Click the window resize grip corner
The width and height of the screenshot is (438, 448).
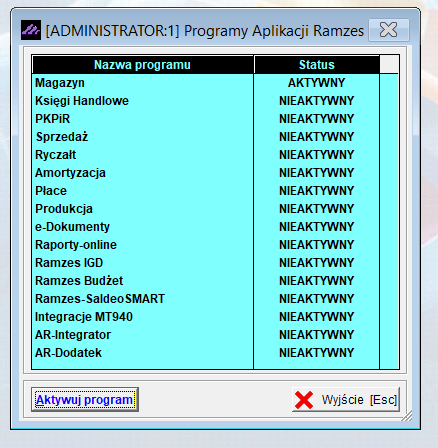click(x=407, y=416)
